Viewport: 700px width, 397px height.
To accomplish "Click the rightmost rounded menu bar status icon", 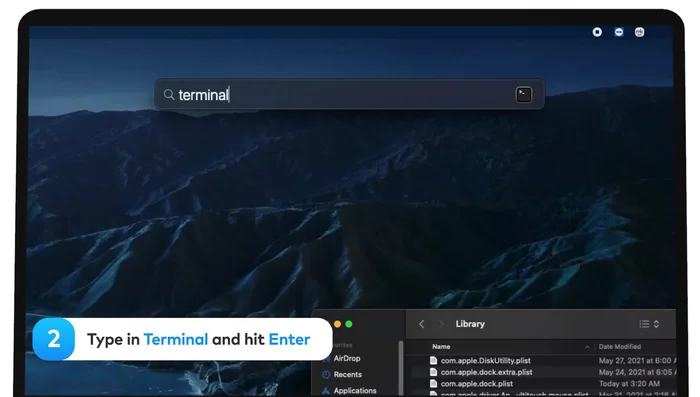I will 639,32.
